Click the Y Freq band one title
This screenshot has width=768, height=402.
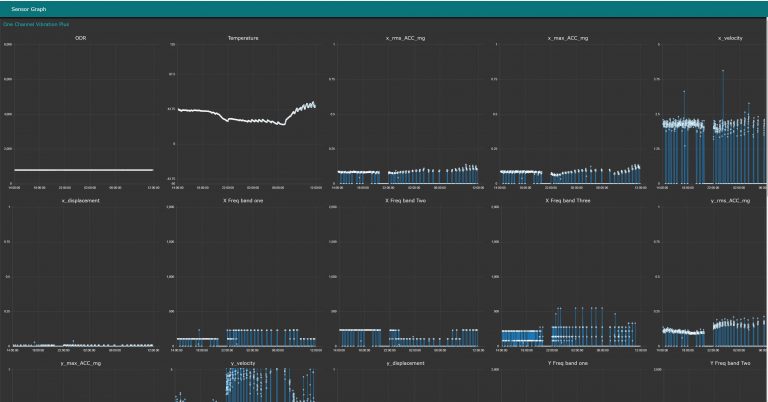pyautogui.click(x=569, y=363)
